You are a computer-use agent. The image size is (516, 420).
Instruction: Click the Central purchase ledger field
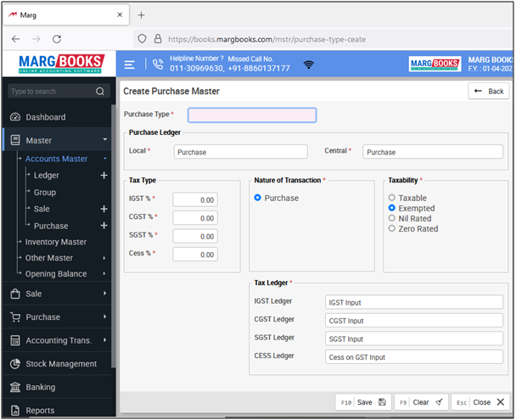pyautogui.click(x=433, y=152)
